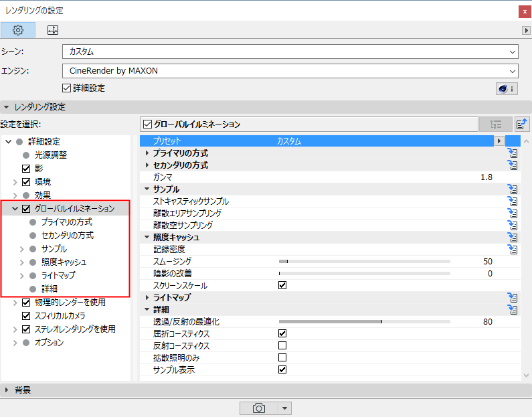Adjust the 透過/反射の最適化 slider

click(x=365, y=322)
